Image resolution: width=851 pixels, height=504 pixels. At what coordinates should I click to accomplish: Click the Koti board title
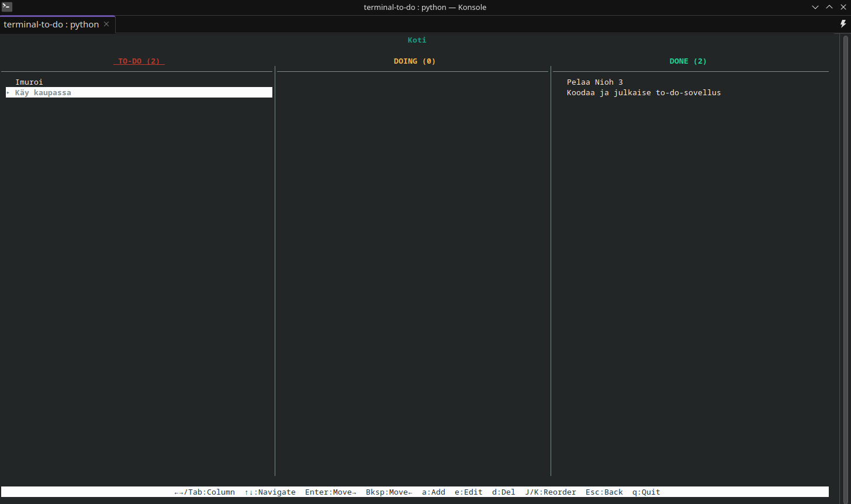417,40
